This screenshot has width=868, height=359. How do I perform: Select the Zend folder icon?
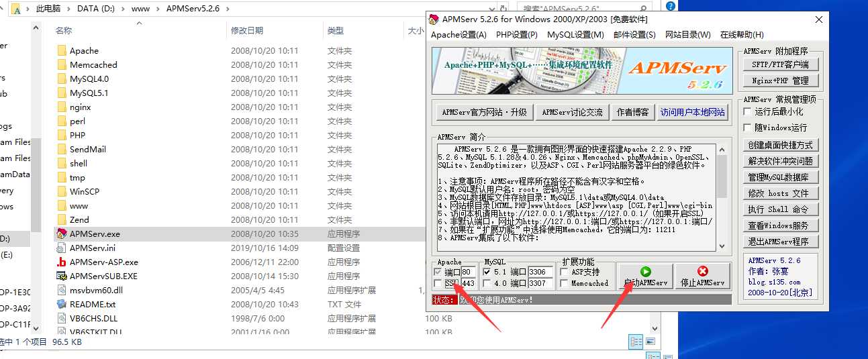(62, 219)
